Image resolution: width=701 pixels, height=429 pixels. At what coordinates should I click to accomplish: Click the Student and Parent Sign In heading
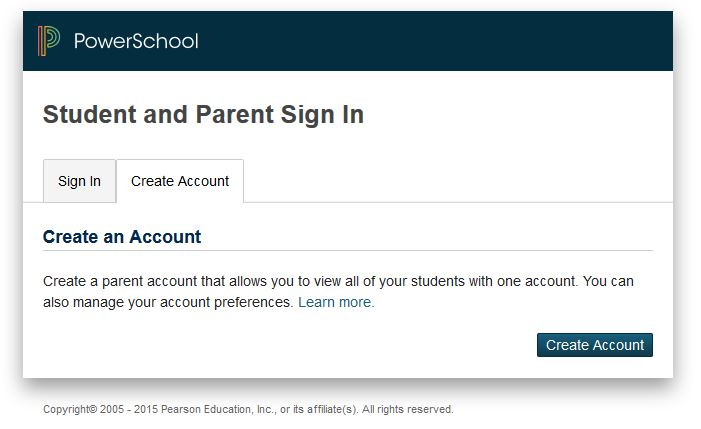[x=203, y=115]
